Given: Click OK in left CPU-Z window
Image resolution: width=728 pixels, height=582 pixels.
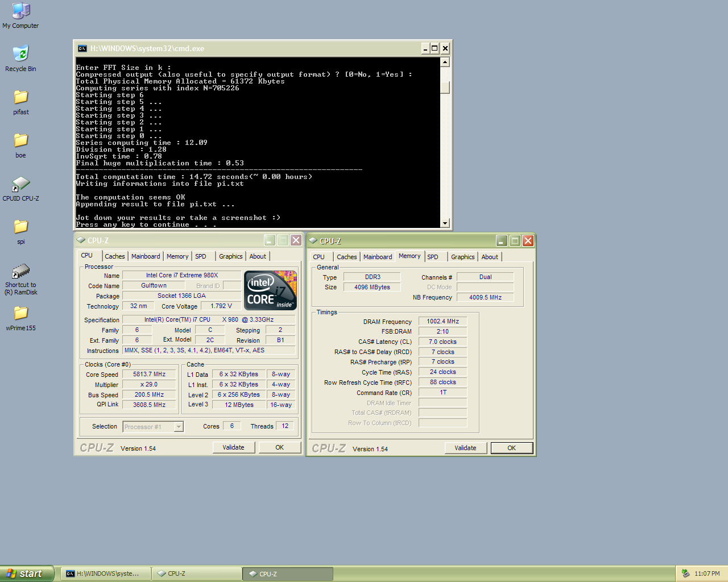Looking at the screenshot, I should (x=280, y=447).
